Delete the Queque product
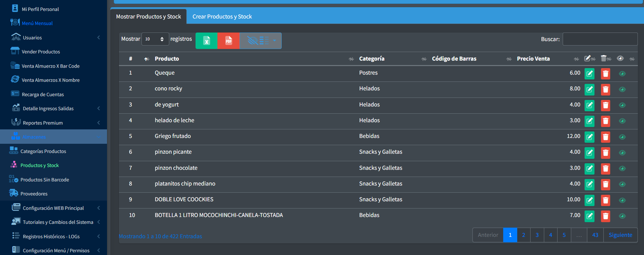Image resolution: width=644 pixels, height=255 pixels. 605,74
